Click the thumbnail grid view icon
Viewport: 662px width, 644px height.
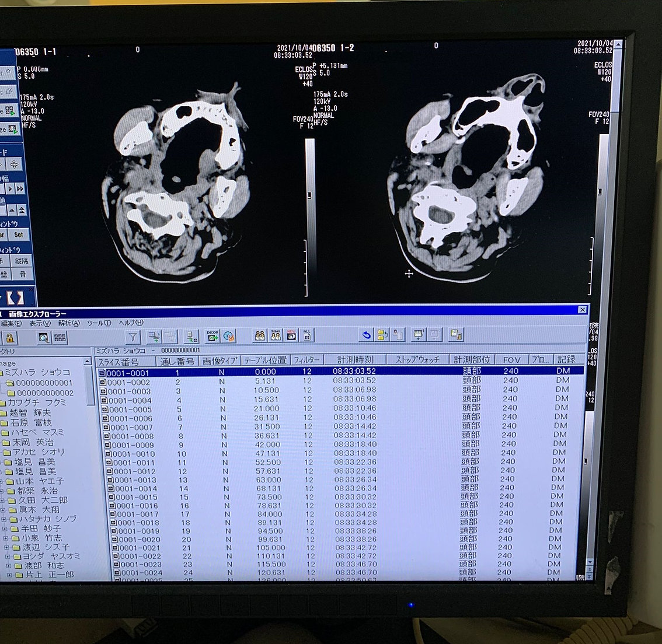[x=60, y=337]
